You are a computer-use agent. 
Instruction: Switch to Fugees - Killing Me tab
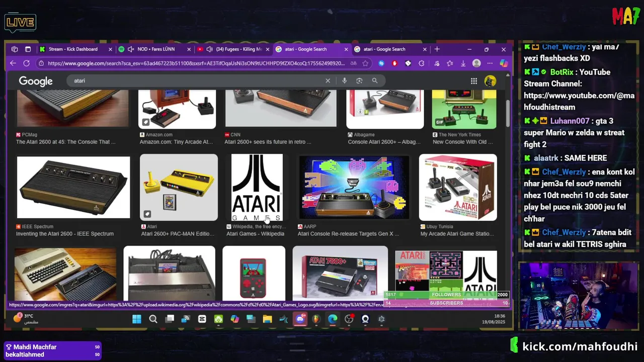point(233,49)
